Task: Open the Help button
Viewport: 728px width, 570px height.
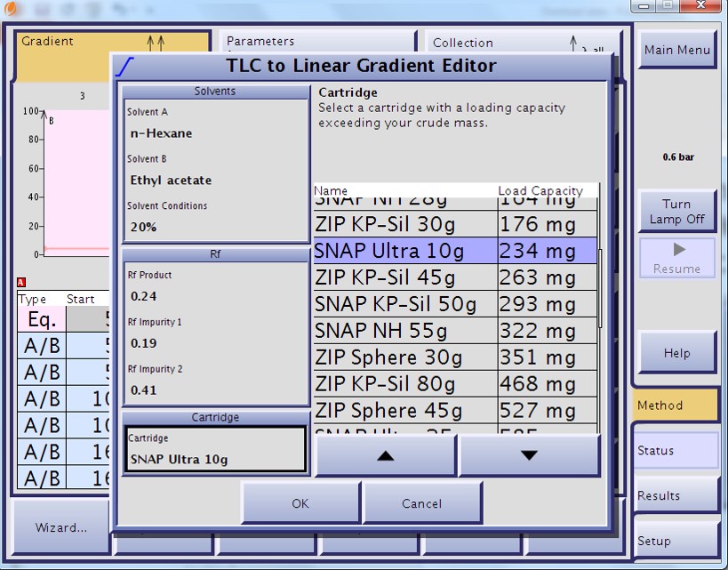Action: (x=677, y=353)
